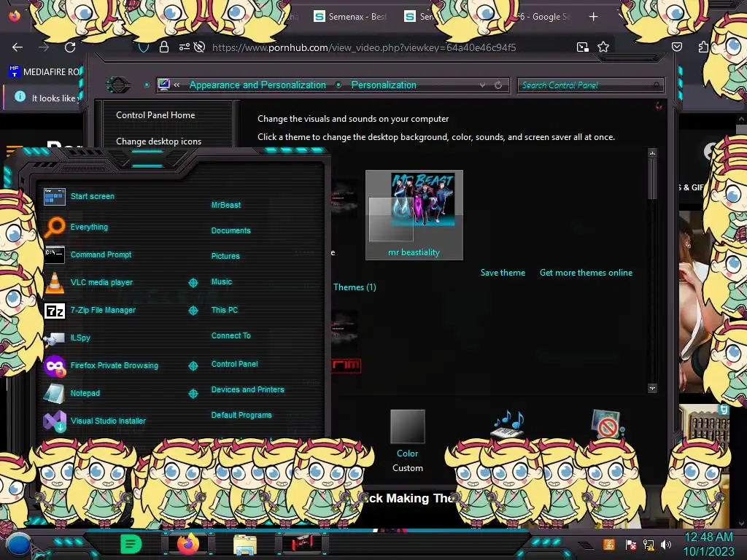Open the MrBeast user folder

click(x=226, y=205)
